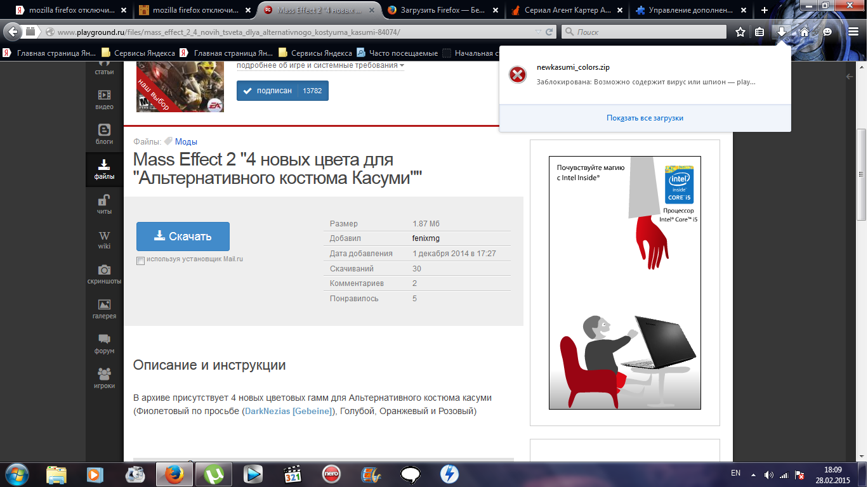Toggle the Mail.ru installer checkbox
The height and width of the screenshot is (487, 868).
point(140,261)
